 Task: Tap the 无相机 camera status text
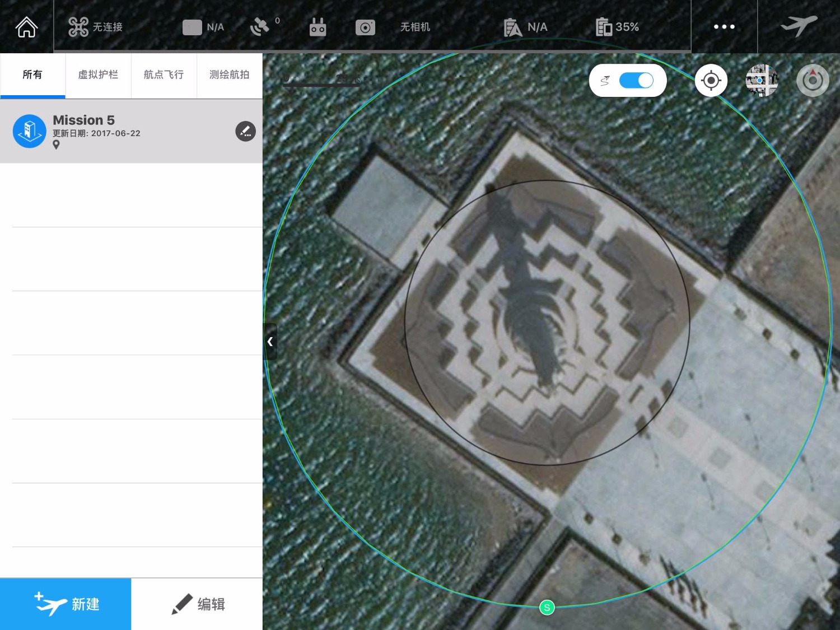(415, 27)
